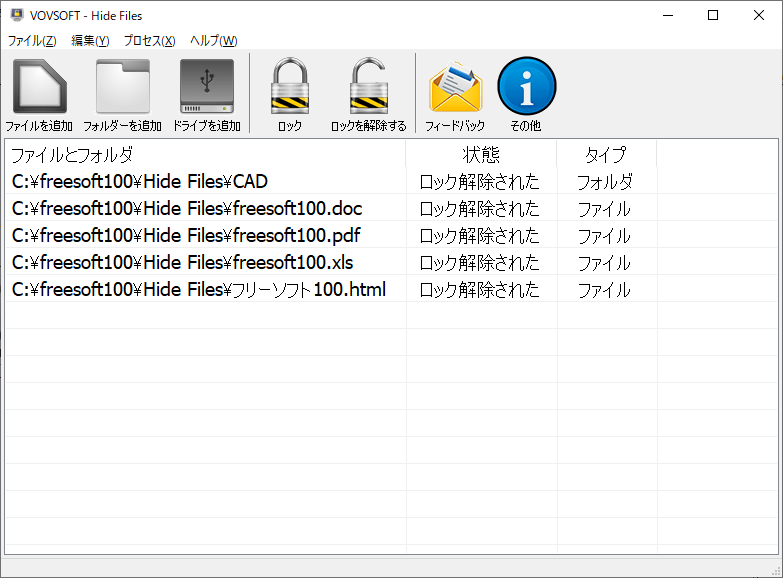The height and width of the screenshot is (578, 783).
Task: Click ロック解除された status of フリーソフト100.html row
Action: [x=479, y=290]
